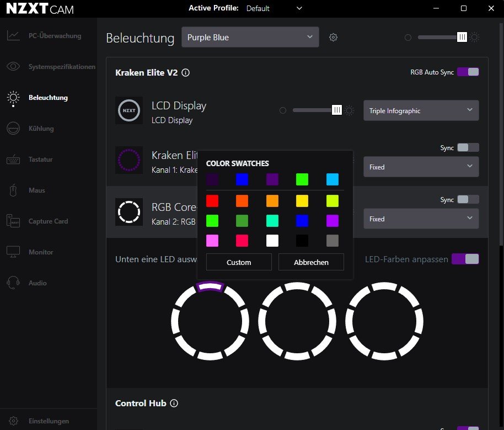Select the Maus mouse icon

[x=13, y=190]
